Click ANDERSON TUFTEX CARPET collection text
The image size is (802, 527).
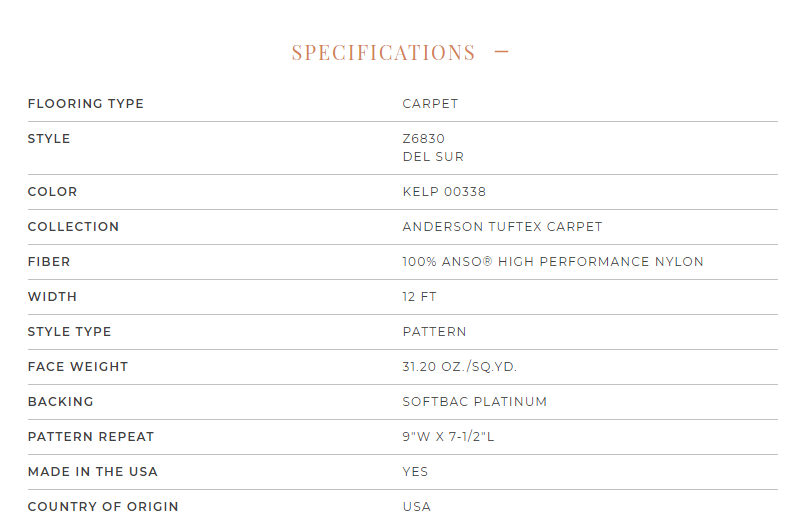[x=502, y=227]
